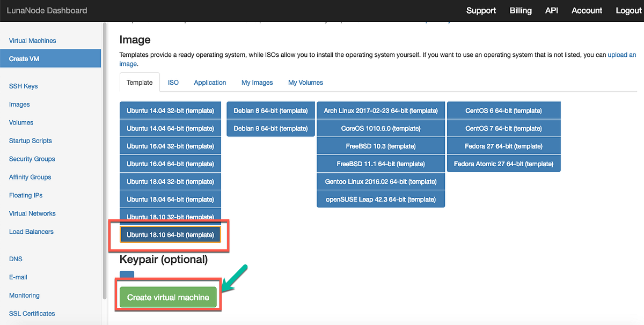Viewport: 644px width, 325px height.
Task: Select openSUSE Leap 42.3 64-bit template
Action: pyautogui.click(x=381, y=200)
